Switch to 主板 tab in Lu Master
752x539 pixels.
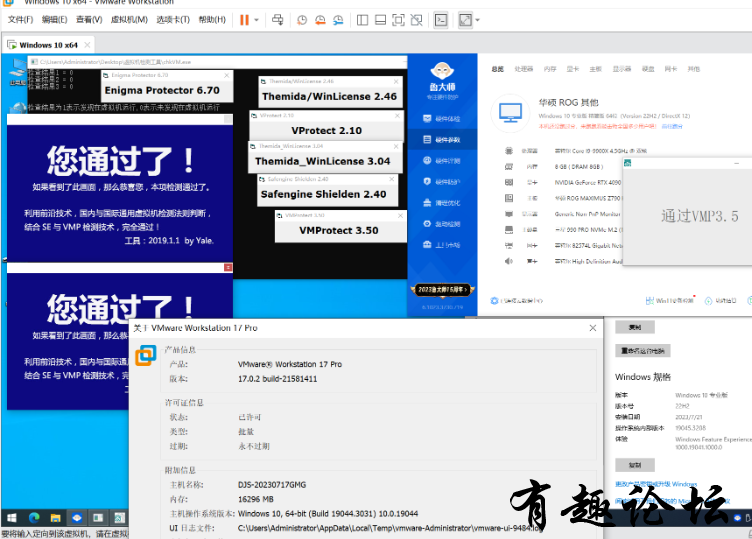(596, 69)
